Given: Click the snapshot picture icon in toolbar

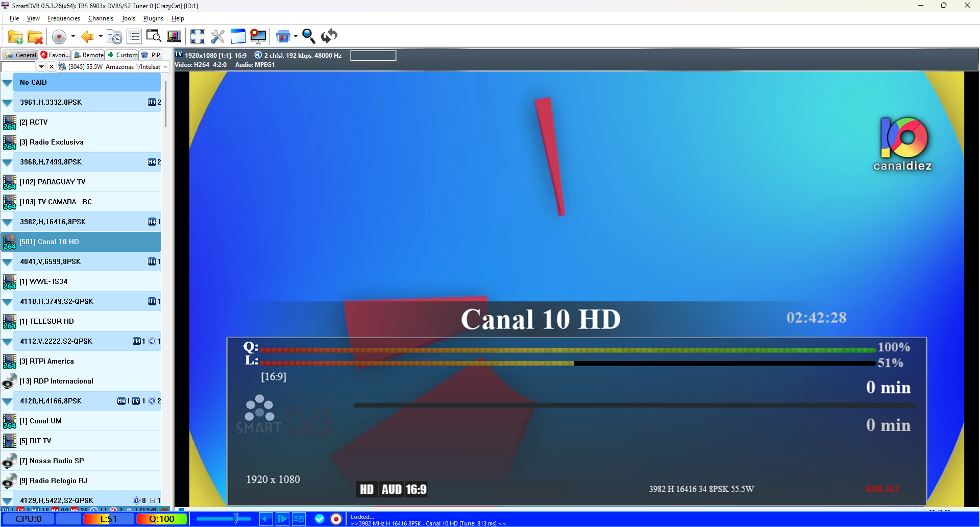Looking at the screenshot, I should [283, 36].
